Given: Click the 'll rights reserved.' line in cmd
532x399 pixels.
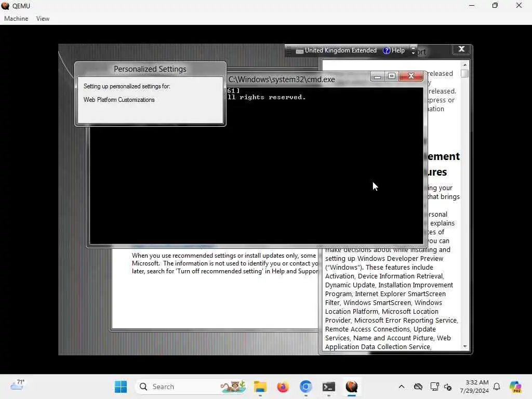Looking at the screenshot, I should pos(267,97).
